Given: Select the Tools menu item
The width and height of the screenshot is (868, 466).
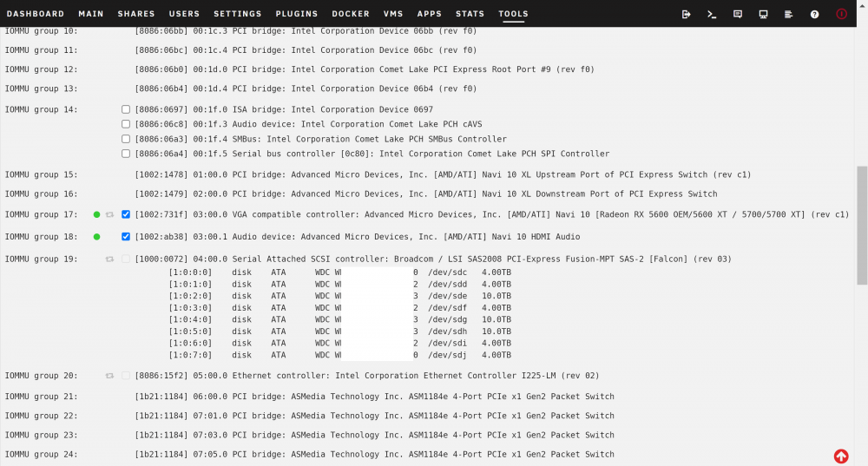Looking at the screenshot, I should point(513,14).
